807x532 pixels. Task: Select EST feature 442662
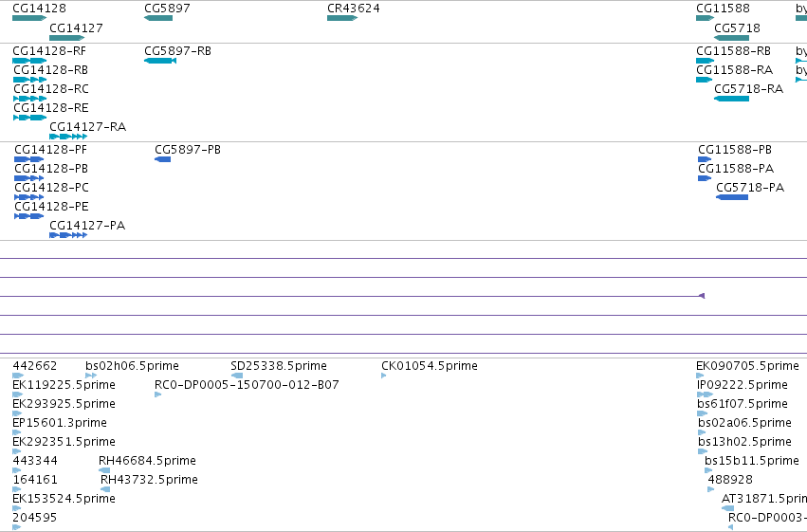coord(18,376)
